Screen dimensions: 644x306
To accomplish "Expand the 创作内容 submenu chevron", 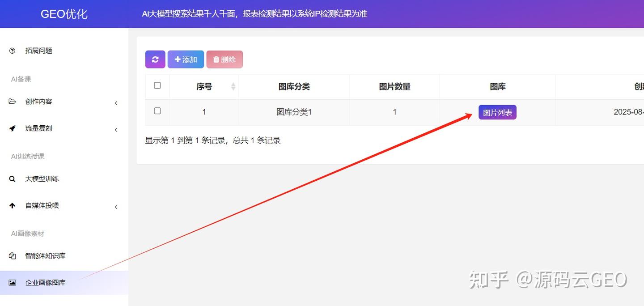I will pyautogui.click(x=116, y=103).
